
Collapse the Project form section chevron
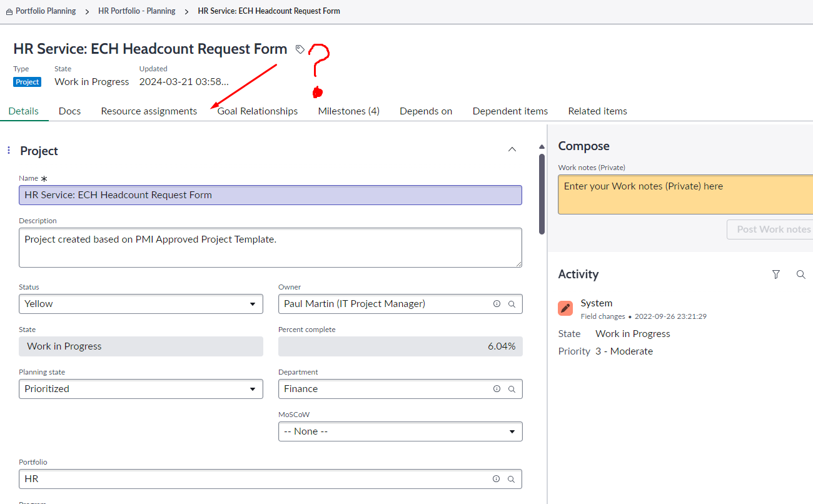(x=512, y=149)
